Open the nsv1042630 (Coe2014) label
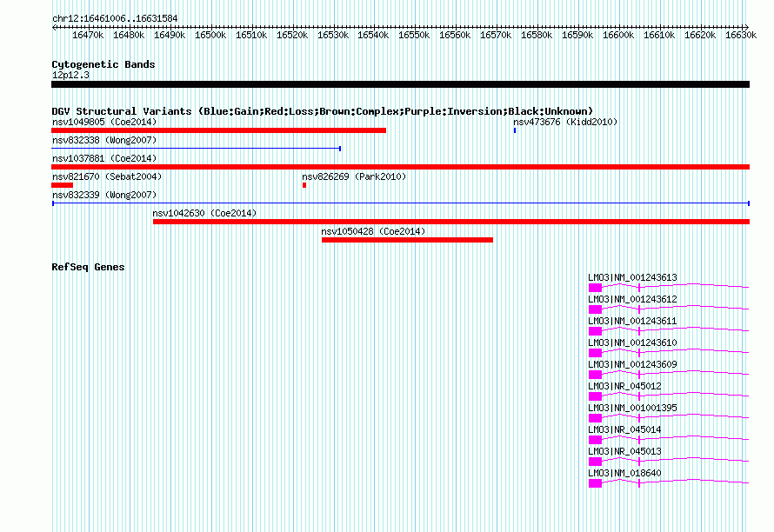The image size is (774, 532). [x=204, y=213]
